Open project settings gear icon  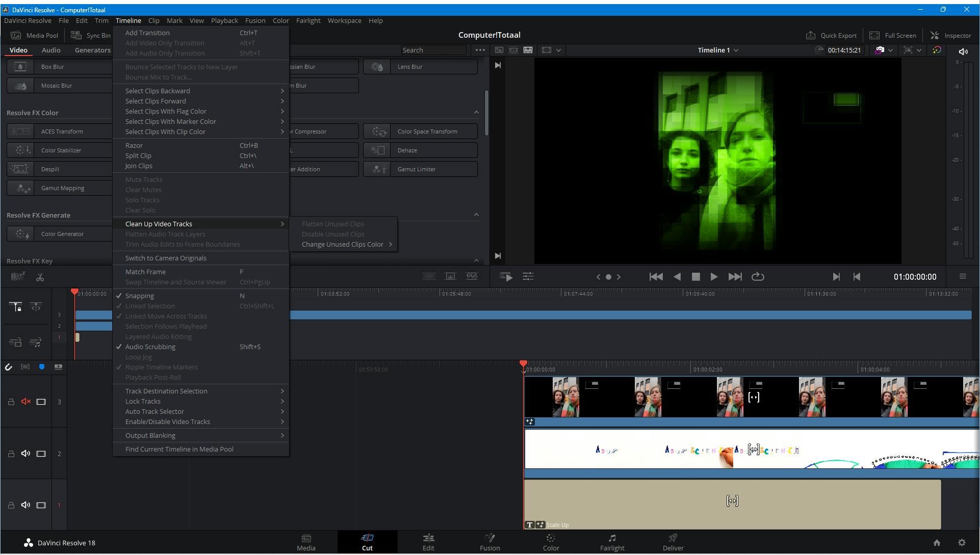pos(962,543)
